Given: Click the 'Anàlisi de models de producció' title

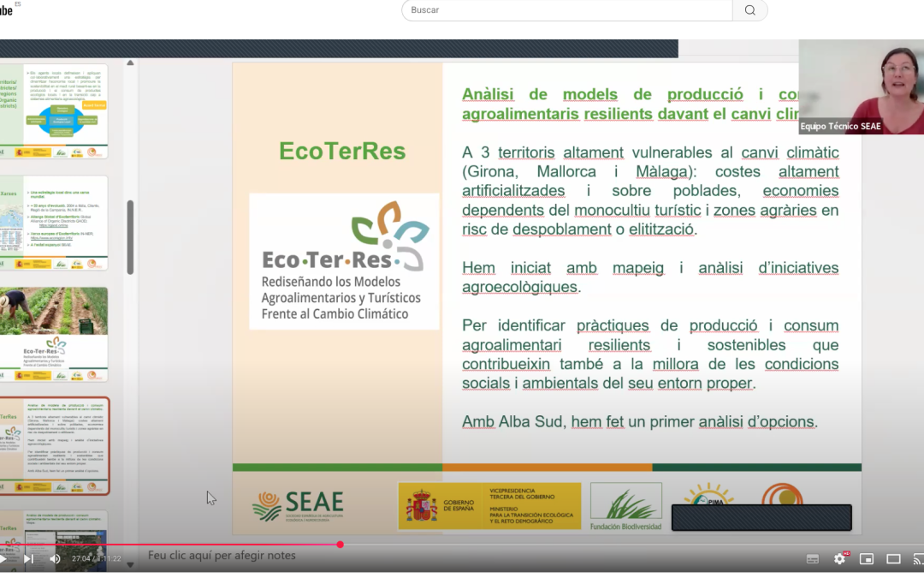Looking at the screenshot, I should point(630,104).
